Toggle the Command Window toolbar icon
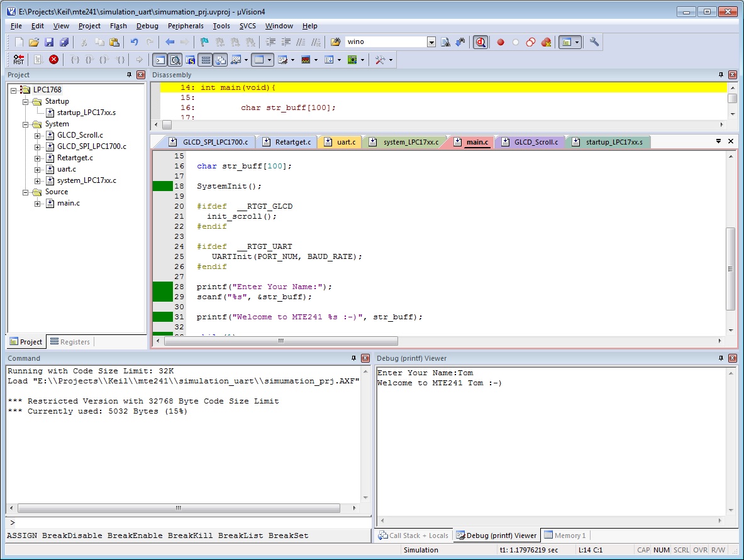Viewport: 744px width, 560px height. [x=160, y=60]
